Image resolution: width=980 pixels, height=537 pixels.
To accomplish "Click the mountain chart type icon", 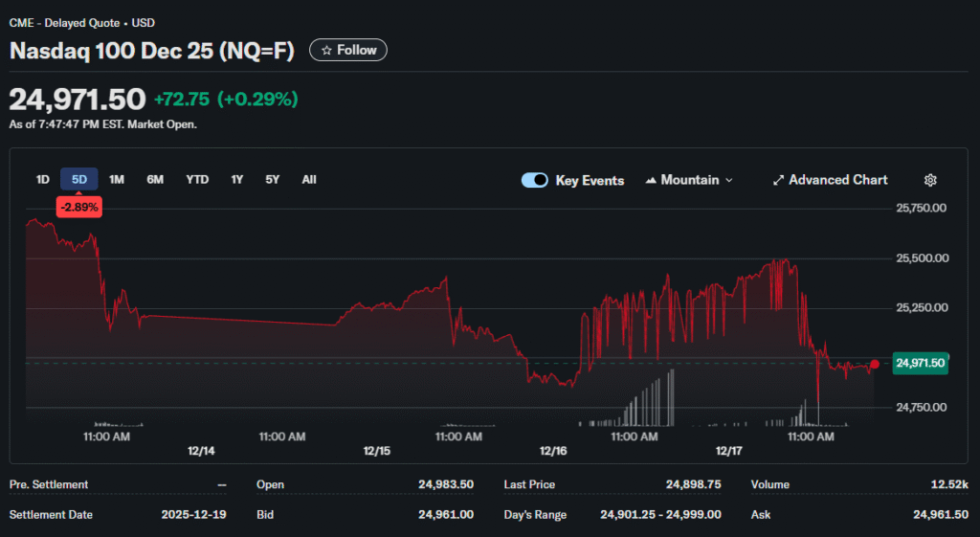I will point(652,180).
